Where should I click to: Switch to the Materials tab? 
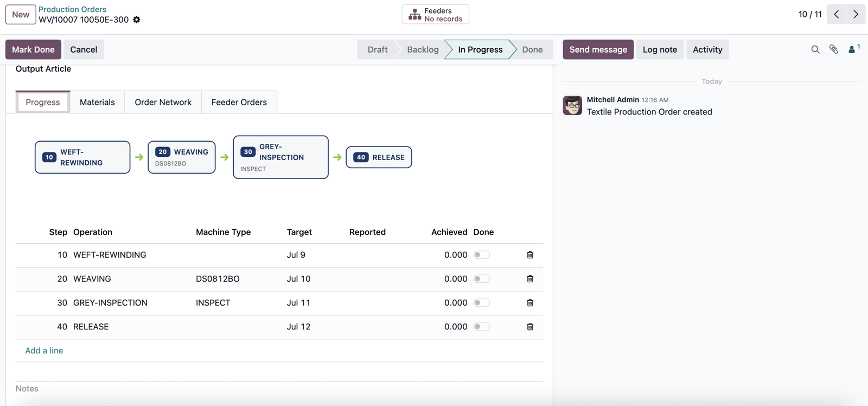click(97, 102)
